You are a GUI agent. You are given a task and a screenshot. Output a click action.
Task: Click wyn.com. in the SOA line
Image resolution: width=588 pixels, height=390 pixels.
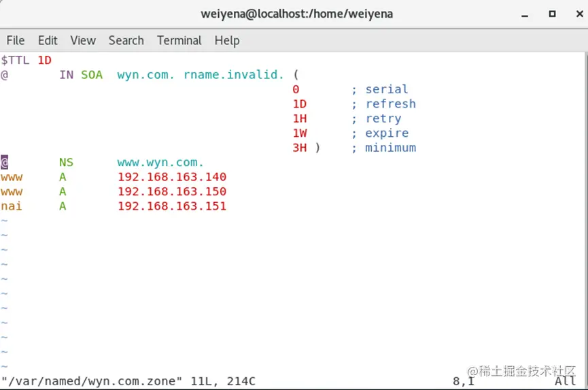point(146,75)
